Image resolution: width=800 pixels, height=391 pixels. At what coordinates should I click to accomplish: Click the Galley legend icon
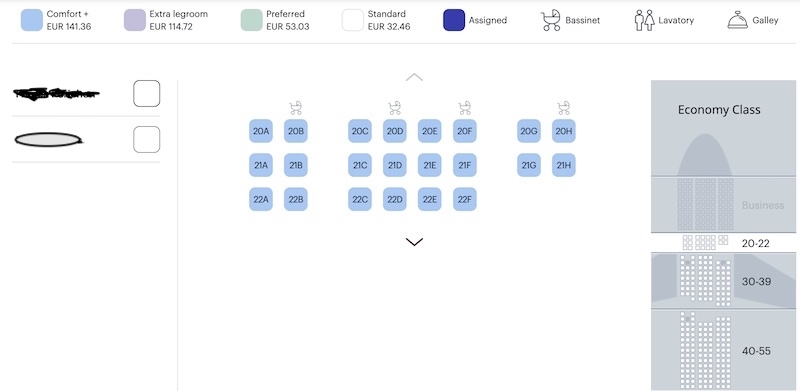[x=737, y=20]
